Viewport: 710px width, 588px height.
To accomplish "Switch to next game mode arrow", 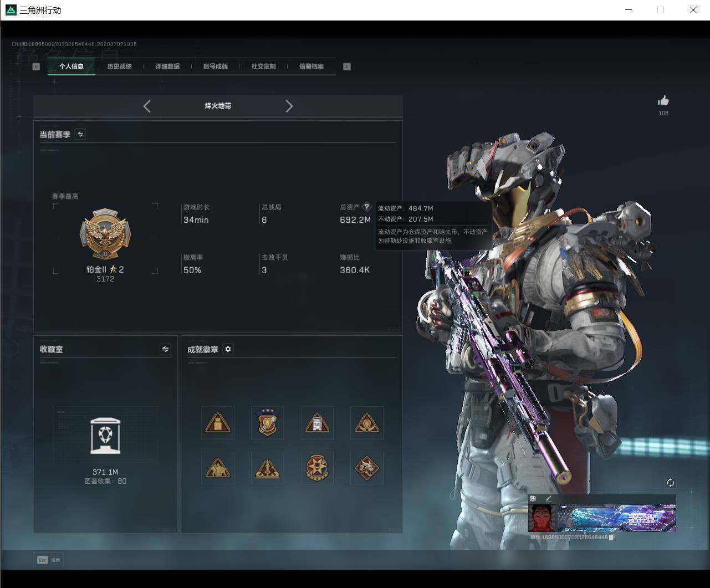I will point(289,106).
